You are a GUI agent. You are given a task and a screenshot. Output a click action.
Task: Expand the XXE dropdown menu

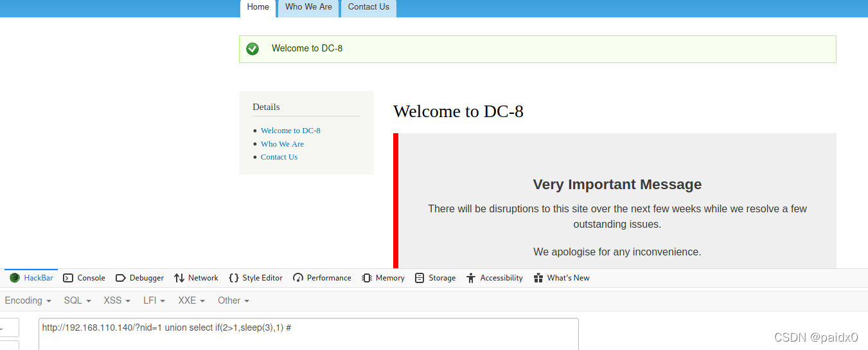(x=191, y=300)
